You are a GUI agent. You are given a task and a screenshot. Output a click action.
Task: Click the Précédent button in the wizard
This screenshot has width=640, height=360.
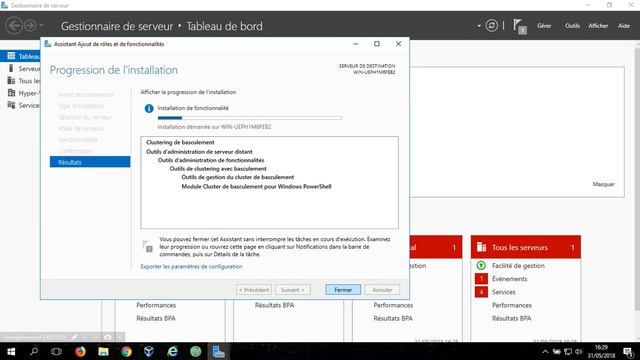point(254,290)
